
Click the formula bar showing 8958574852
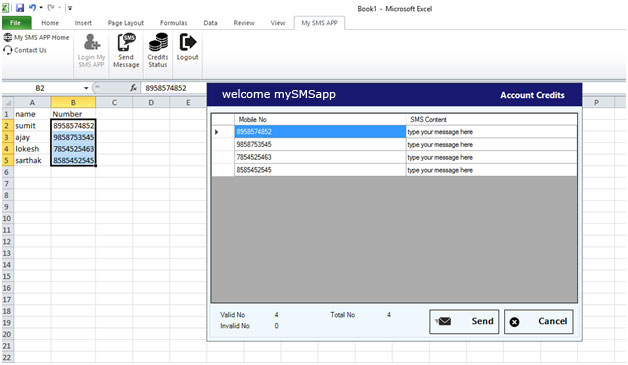(174, 88)
